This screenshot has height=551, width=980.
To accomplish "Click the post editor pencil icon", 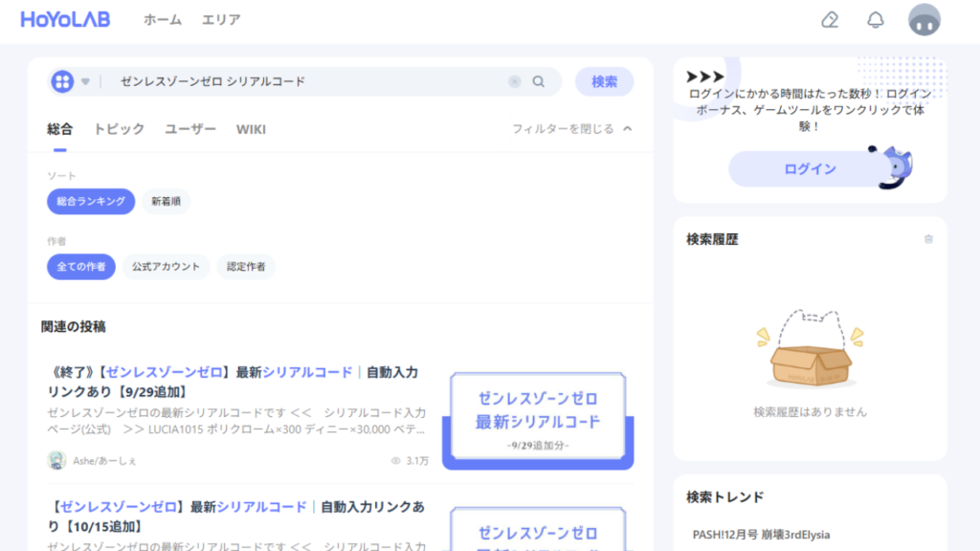I will tap(829, 18).
